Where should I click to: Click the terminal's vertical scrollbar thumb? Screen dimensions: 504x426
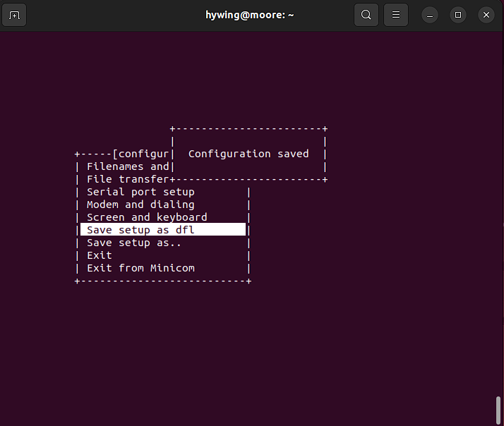[x=499, y=408]
